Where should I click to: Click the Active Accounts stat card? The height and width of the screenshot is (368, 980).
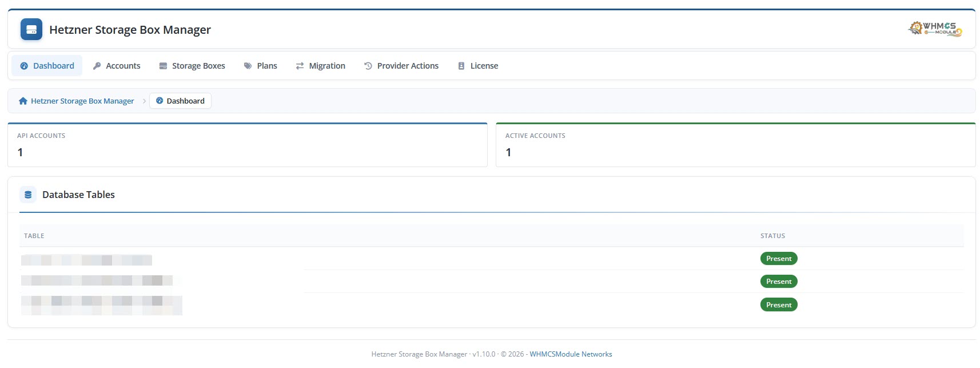tap(735, 145)
